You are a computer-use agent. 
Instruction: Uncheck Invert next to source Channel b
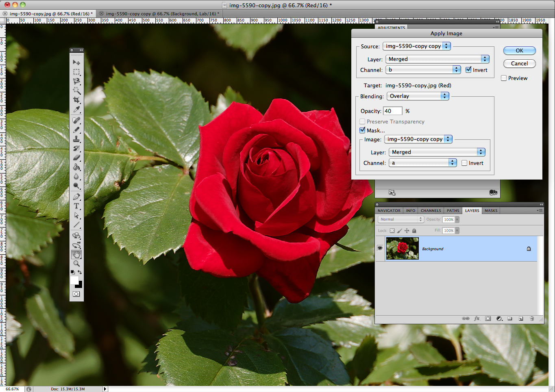468,70
